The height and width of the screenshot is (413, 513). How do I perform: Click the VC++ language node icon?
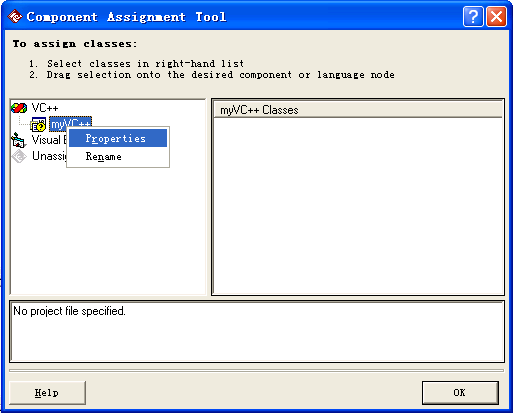19,108
